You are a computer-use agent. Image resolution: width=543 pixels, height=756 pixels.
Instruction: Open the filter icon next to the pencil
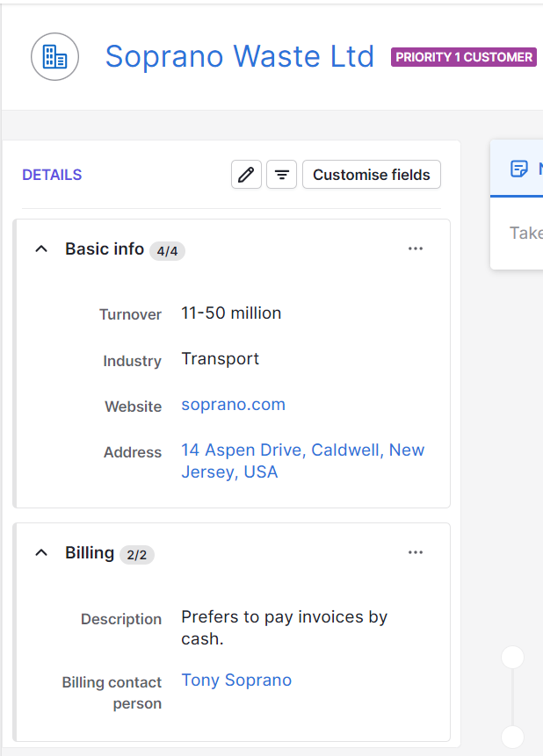281,174
